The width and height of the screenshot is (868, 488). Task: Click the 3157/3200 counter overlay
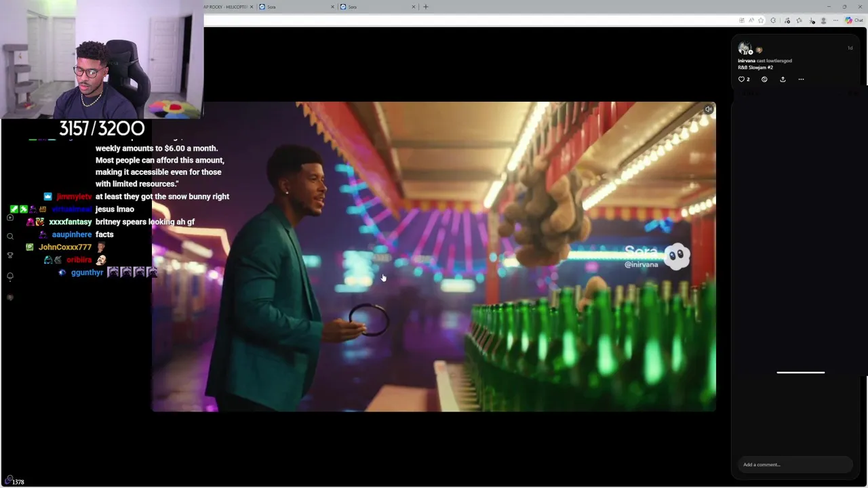click(102, 128)
